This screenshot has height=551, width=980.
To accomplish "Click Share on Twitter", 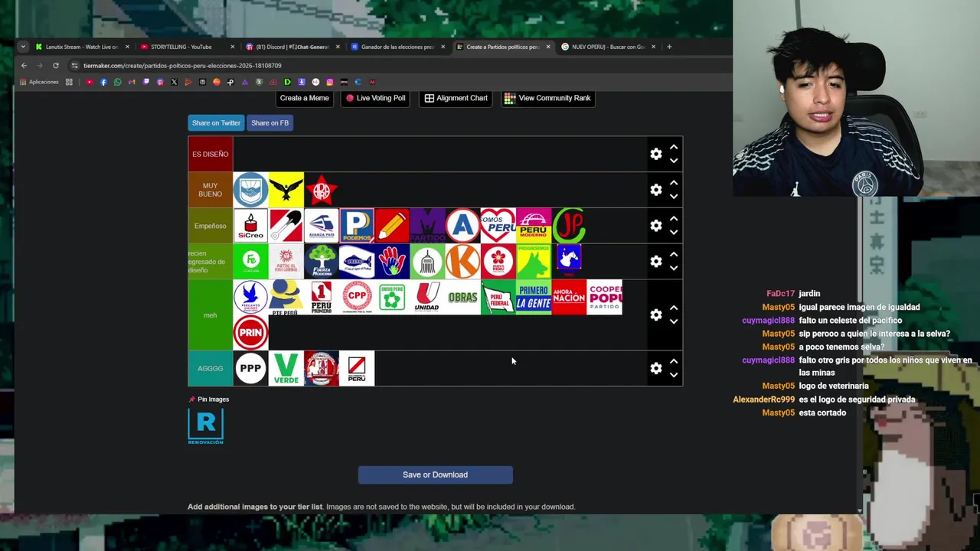I will point(216,122).
